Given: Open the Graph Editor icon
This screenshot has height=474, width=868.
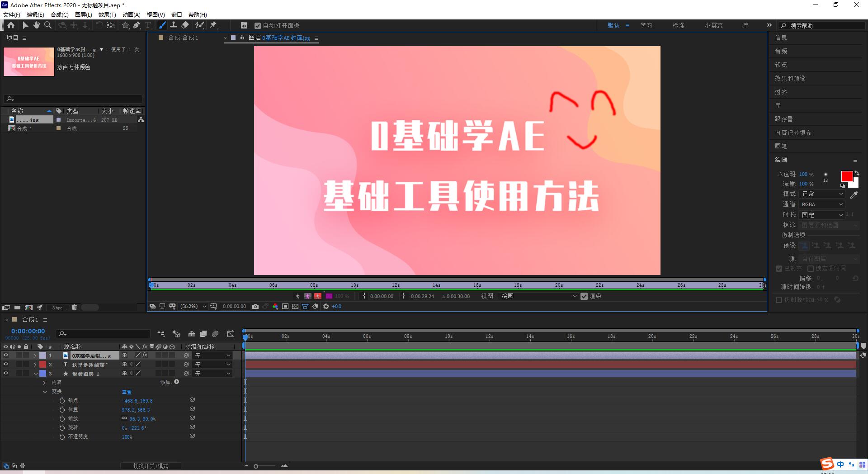Looking at the screenshot, I should (231, 334).
